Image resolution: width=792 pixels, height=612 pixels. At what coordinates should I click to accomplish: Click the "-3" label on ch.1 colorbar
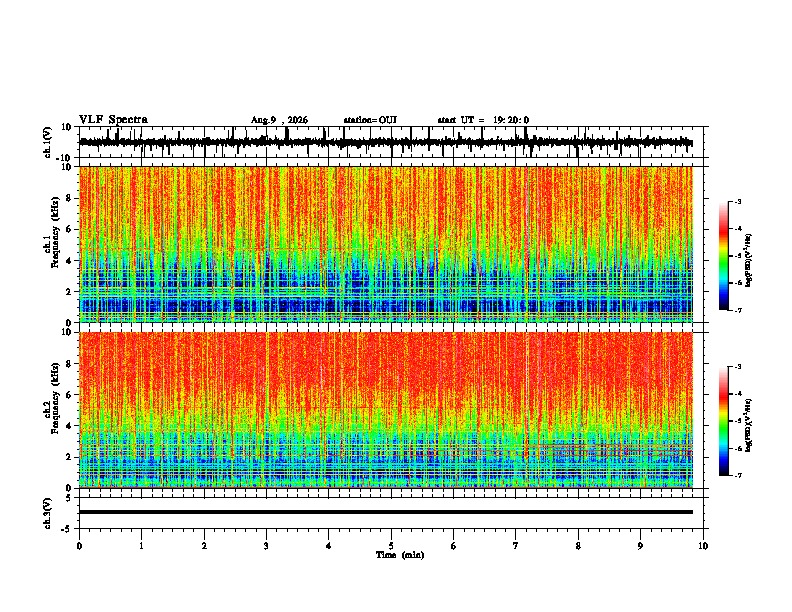[x=738, y=201]
